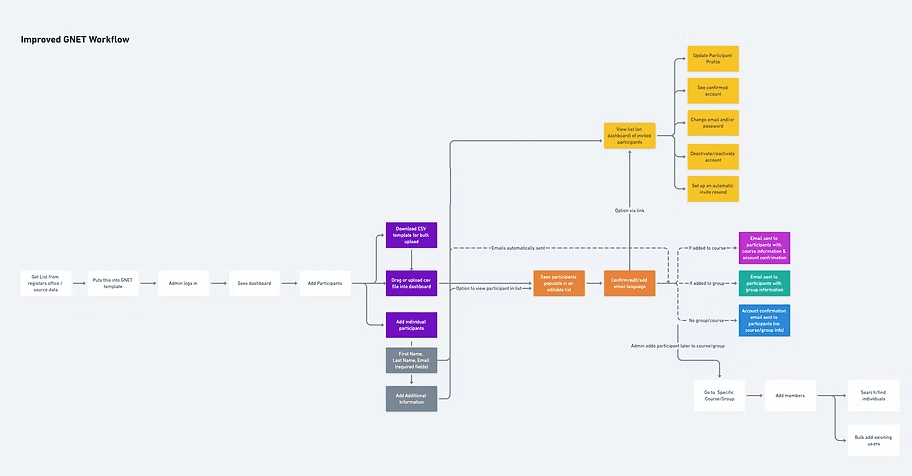912x476 pixels.
Task: Click the 'If added to course' label
Action: (x=707, y=248)
